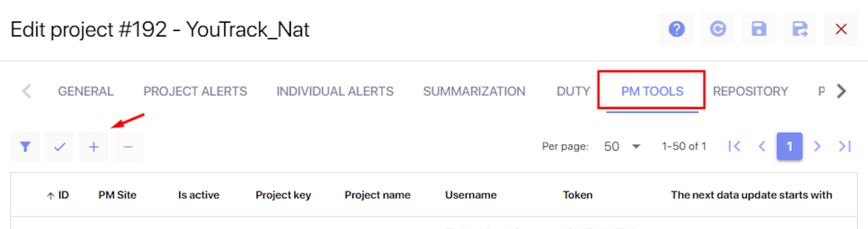The image size is (868, 229).
Task: Click the refresh reload icon
Action: tap(718, 29)
